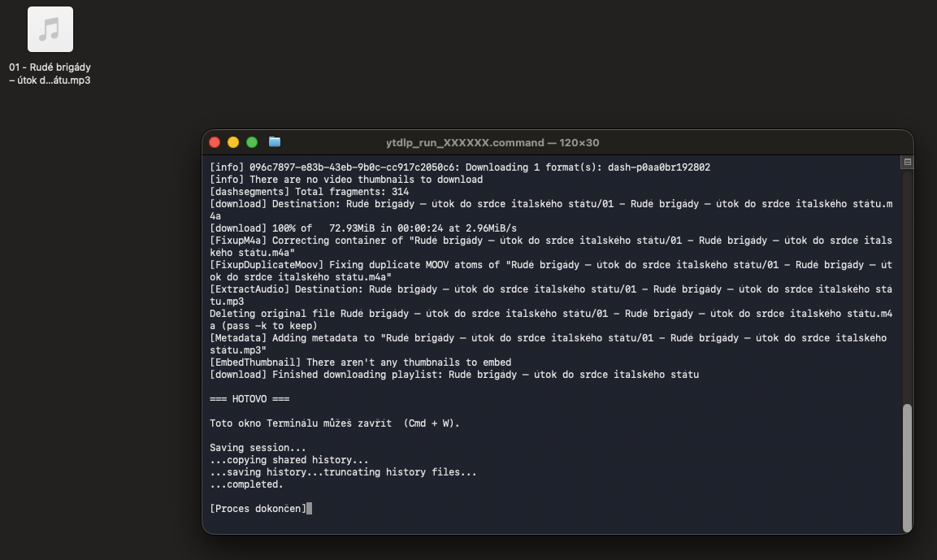Click the ytdlp_run_XXXXXX.command window title
The image size is (937, 560).
pos(492,143)
